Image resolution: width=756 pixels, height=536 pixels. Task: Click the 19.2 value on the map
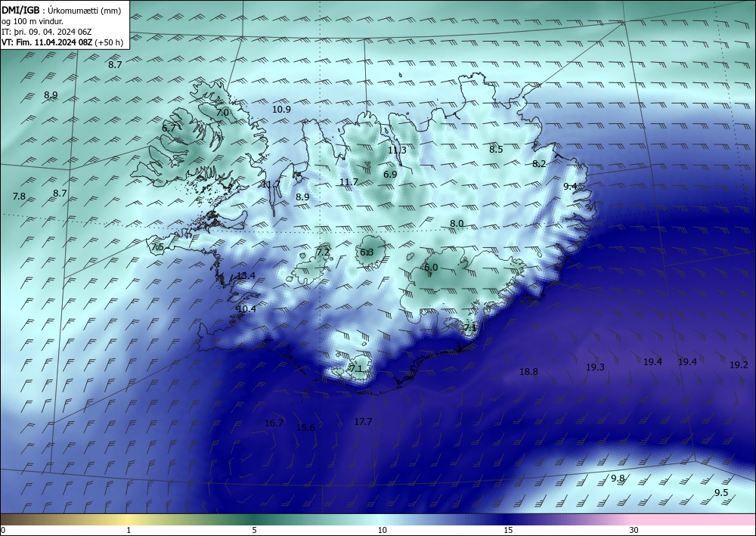coord(739,365)
